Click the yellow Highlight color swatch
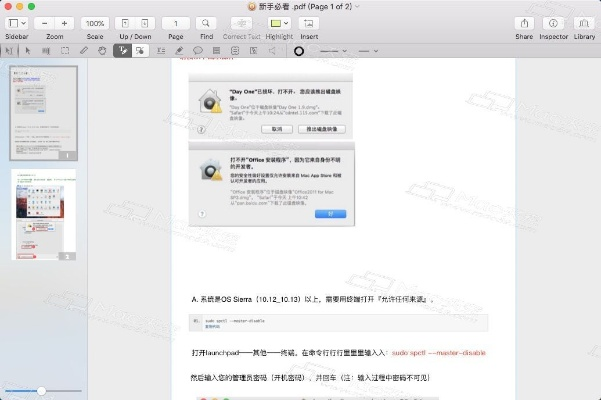Viewport: 601px width, 400px height. (276, 23)
